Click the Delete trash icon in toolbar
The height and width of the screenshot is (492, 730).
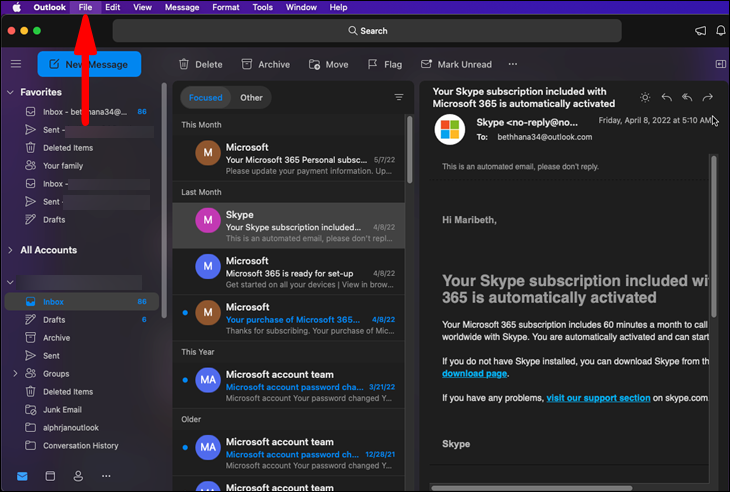[x=184, y=64]
